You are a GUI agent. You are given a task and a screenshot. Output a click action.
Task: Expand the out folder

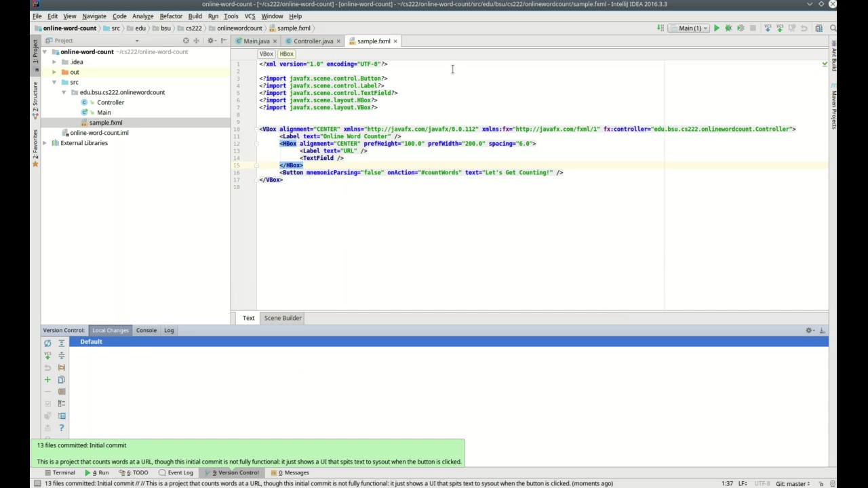(54, 72)
